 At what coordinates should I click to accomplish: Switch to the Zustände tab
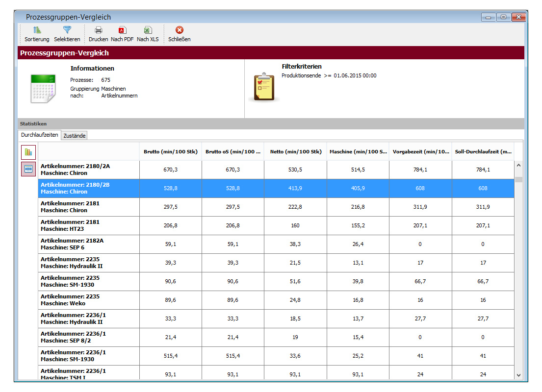(75, 135)
